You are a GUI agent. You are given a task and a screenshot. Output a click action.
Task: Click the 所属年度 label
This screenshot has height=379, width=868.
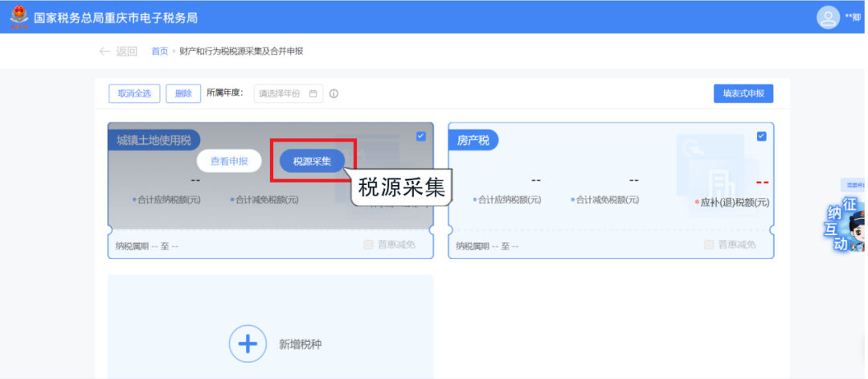click(x=225, y=93)
